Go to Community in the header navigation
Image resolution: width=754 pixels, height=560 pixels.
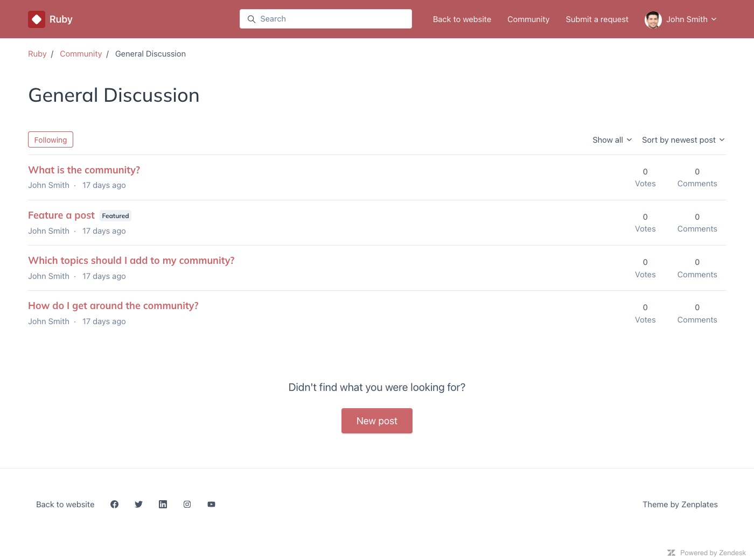coord(528,19)
